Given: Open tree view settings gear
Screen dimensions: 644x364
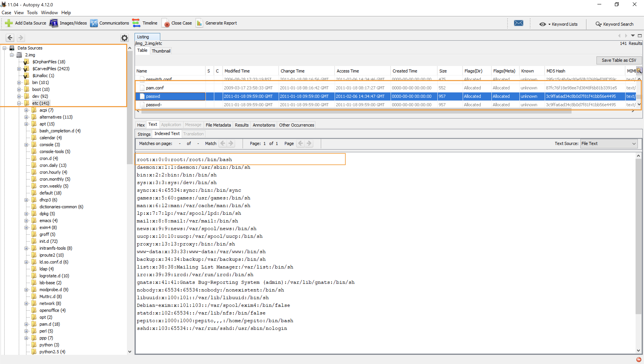Looking at the screenshot, I should click(125, 38).
